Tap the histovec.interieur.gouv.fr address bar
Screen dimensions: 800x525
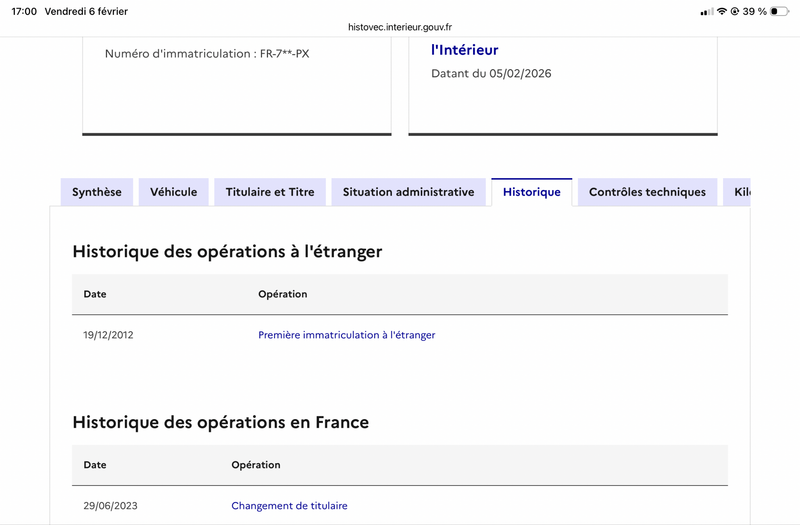click(x=399, y=28)
